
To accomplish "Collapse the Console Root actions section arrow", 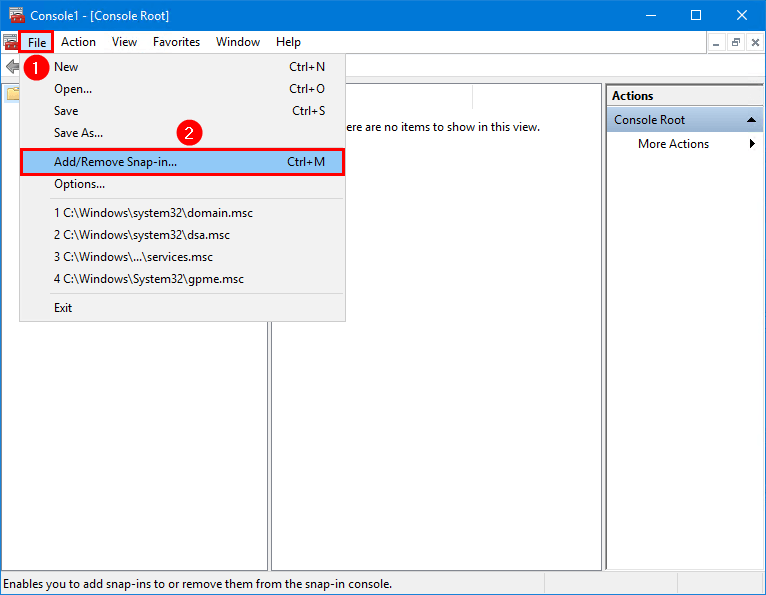I will click(751, 120).
